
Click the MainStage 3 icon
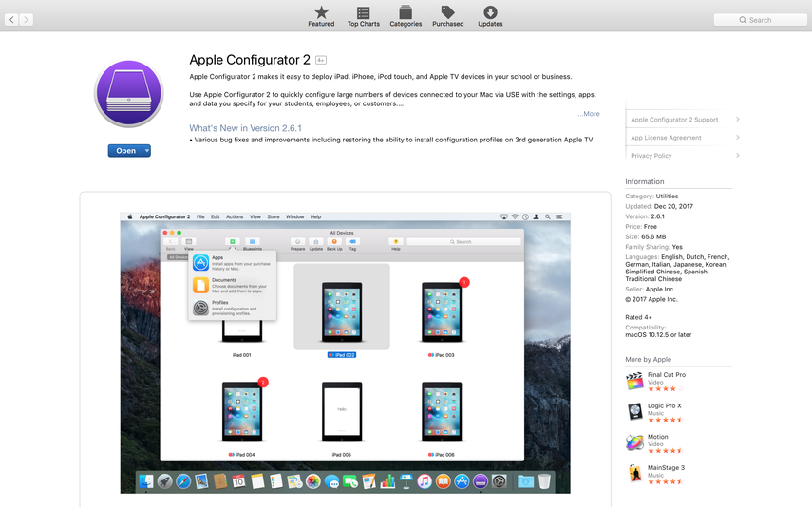[x=634, y=473]
